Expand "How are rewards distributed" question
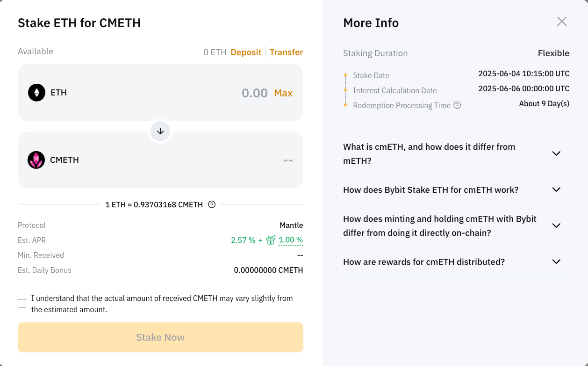This screenshot has height=366, width=588. (x=556, y=262)
